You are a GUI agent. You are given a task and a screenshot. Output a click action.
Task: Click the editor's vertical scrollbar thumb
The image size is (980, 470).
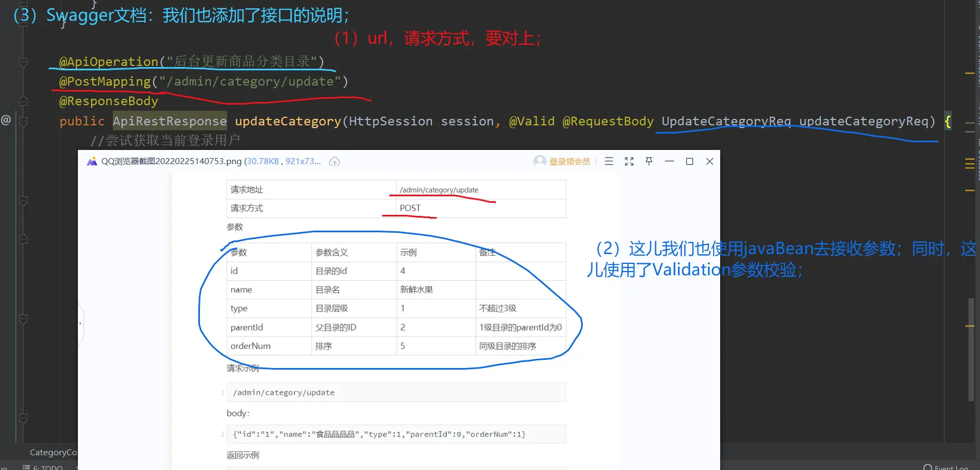coord(971,349)
